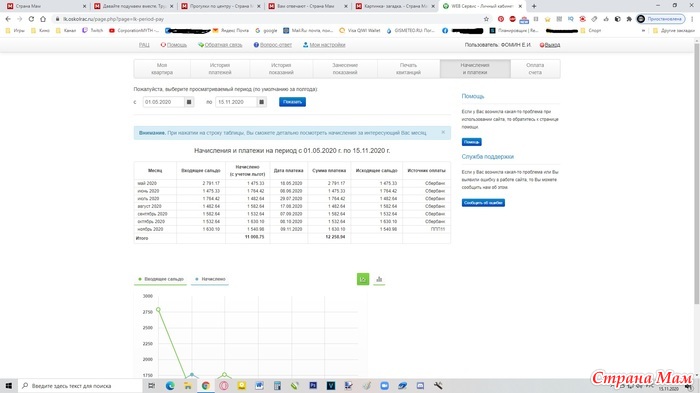Open google bookmark in bookmarks bar
Viewport: 700px width, 393px height.
pyautogui.click(x=267, y=30)
